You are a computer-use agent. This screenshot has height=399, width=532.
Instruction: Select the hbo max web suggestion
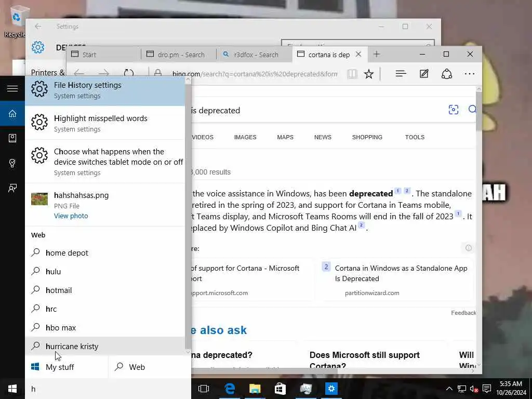pos(105,327)
